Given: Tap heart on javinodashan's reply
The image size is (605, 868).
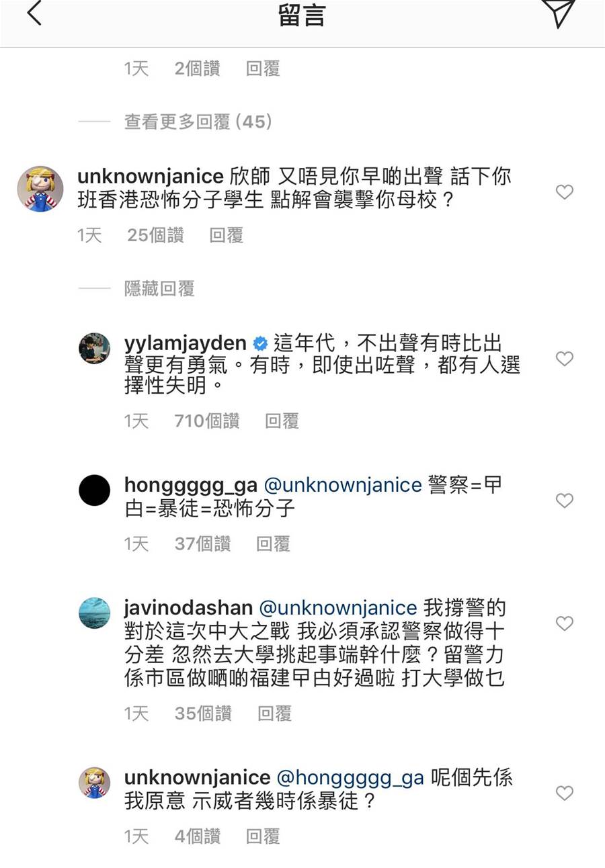Looking at the screenshot, I should coord(565,624).
